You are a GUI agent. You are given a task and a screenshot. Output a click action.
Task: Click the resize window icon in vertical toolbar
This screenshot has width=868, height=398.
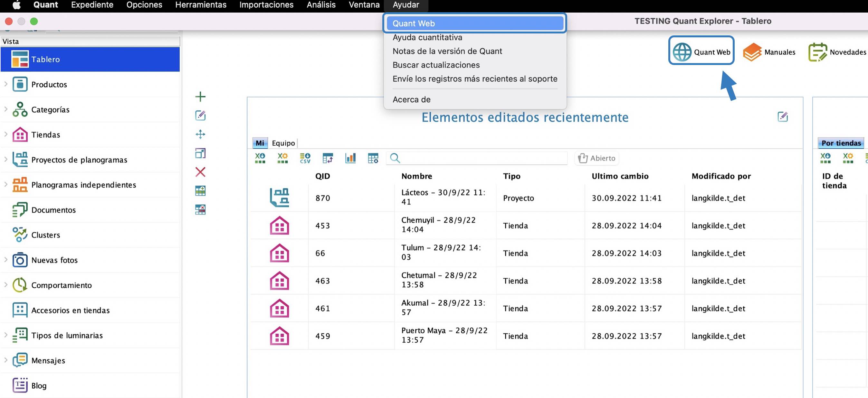200,153
